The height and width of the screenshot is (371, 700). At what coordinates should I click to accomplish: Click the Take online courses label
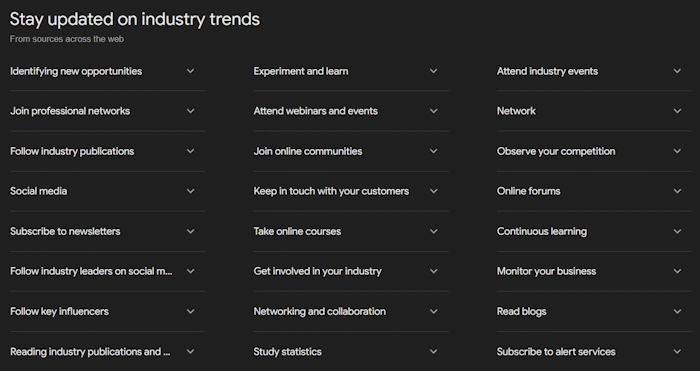[297, 231]
